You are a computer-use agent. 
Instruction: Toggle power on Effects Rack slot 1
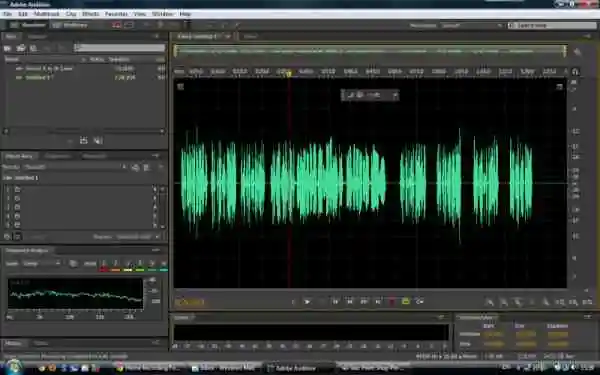coord(17,189)
